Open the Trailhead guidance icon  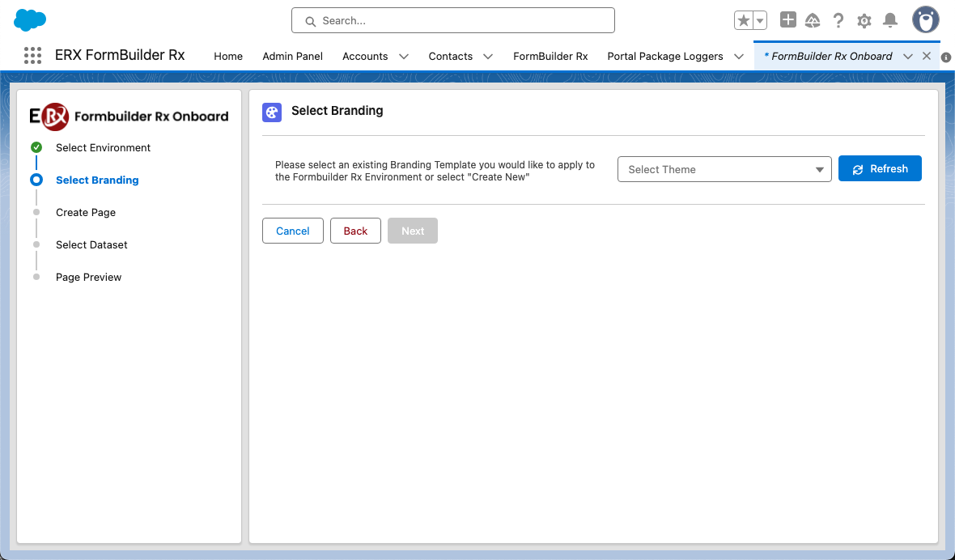coord(813,20)
